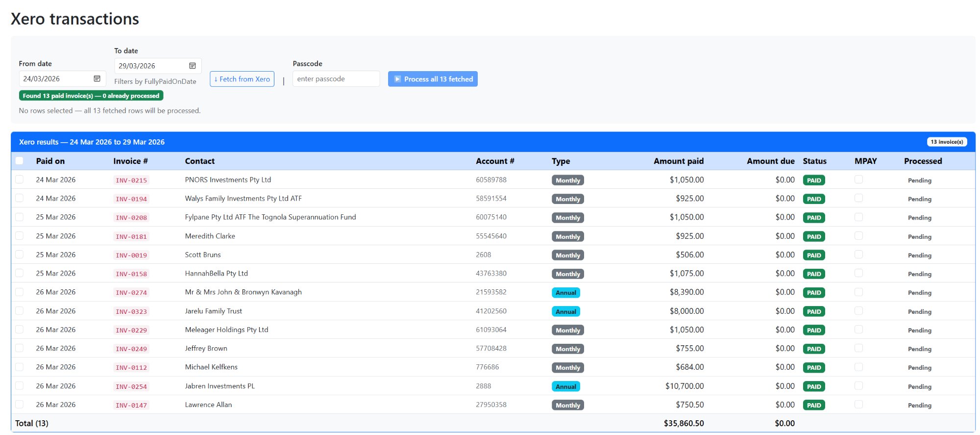Image resolution: width=980 pixels, height=435 pixels.
Task: Click Pending status for Lawrence Allan
Action: (920, 405)
